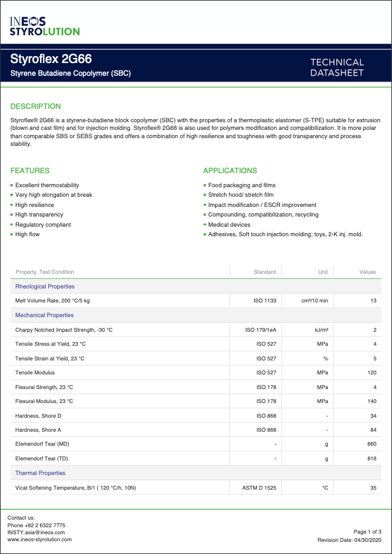Click the Standard column header
Screen dimensions: 392x554
(x=265, y=272)
